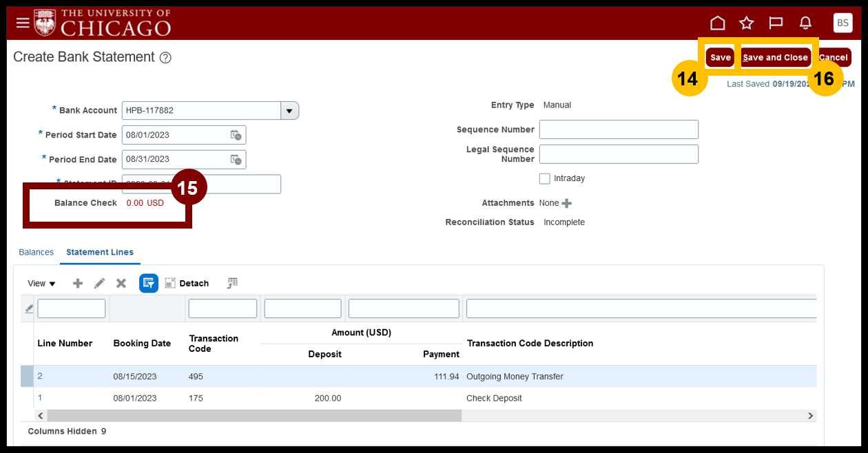Open the Watchlist flag icon
The width and height of the screenshot is (868, 453).
pyautogui.click(x=776, y=23)
